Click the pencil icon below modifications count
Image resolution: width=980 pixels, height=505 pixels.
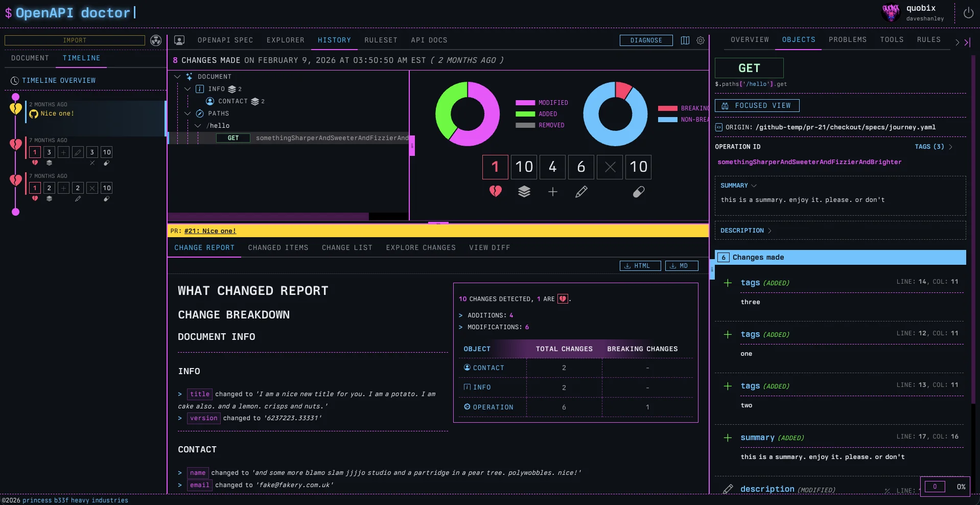(x=581, y=192)
